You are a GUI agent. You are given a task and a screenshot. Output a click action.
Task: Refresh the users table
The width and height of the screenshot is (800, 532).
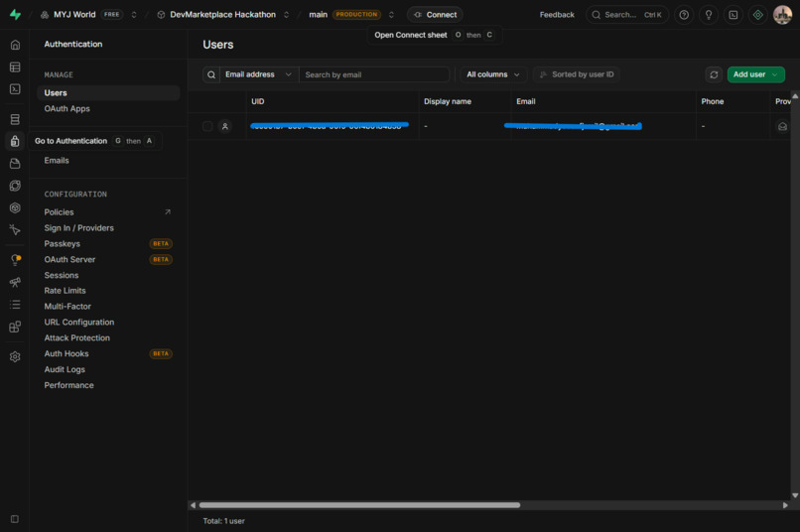point(714,75)
